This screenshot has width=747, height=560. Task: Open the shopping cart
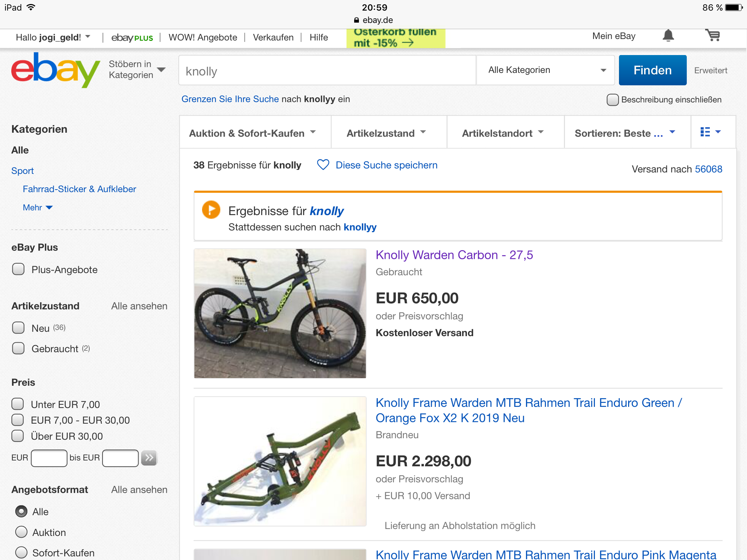click(713, 36)
